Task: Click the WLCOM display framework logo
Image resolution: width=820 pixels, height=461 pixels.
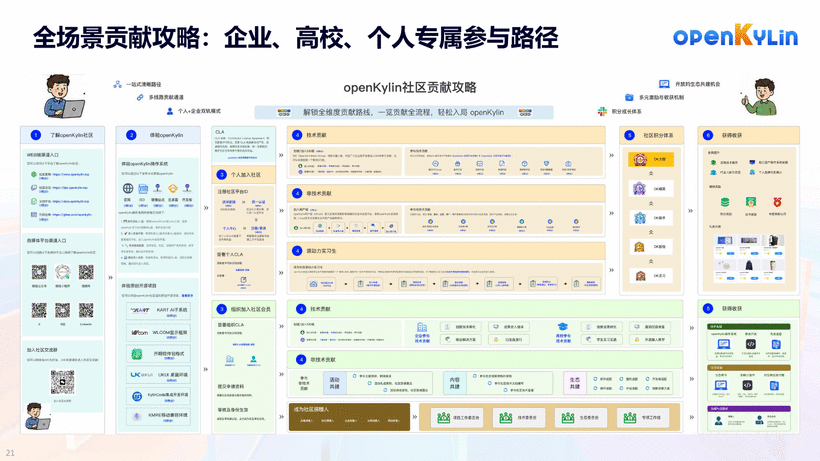Action: 139,332
